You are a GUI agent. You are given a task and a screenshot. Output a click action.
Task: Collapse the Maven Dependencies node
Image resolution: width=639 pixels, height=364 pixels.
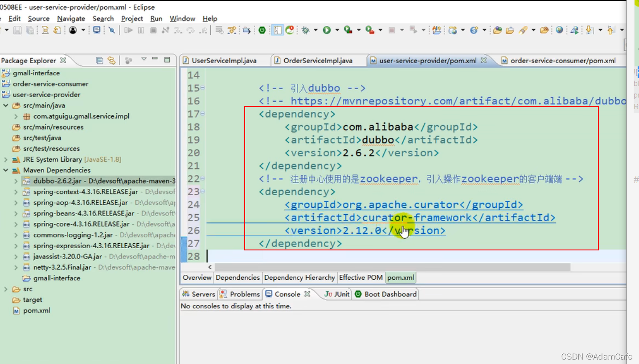(x=6, y=170)
